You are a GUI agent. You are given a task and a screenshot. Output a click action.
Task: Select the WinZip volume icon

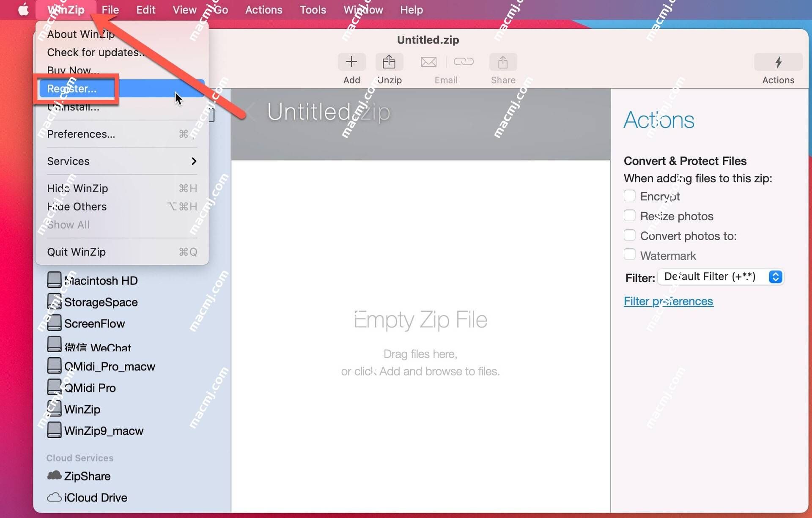point(54,409)
